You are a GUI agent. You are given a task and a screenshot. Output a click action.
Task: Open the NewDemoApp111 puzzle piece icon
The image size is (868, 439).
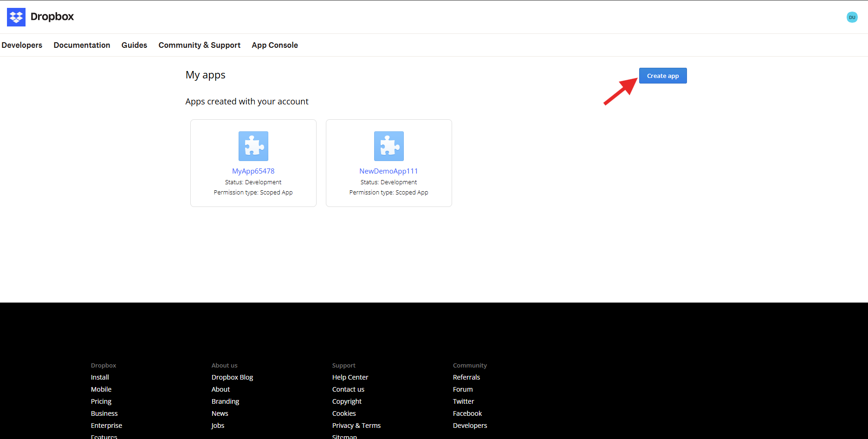tap(389, 146)
